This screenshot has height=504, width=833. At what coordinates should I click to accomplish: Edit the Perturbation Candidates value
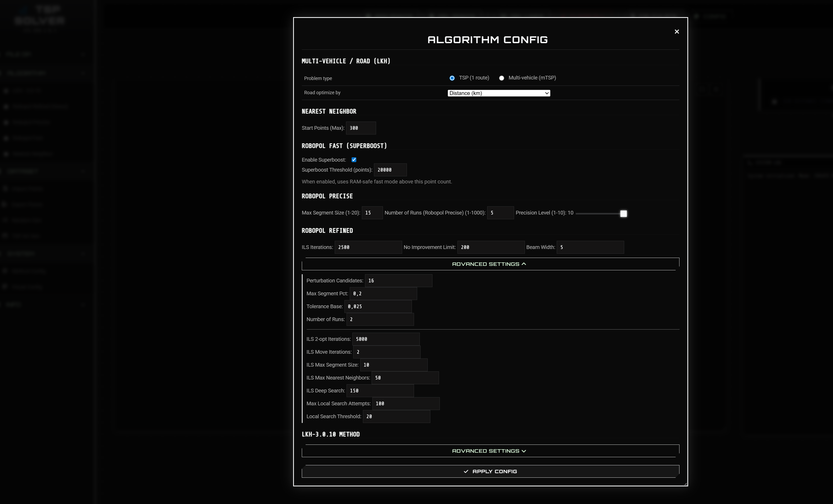tap(398, 281)
